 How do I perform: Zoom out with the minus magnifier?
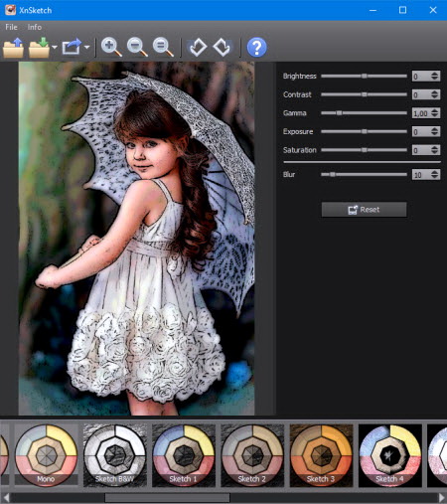click(x=137, y=47)
